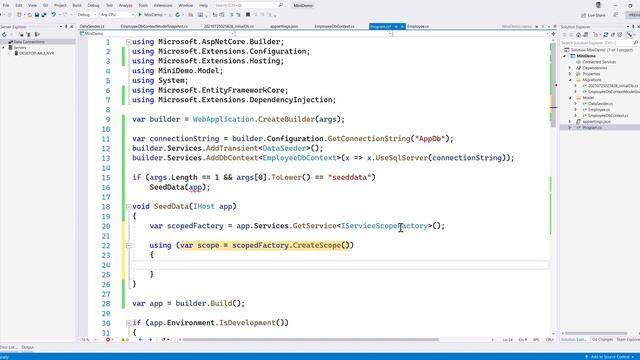Viewport: 640px width, 360px height.
Task: Open the Output tab at the bottom
Action: tap(28, 347)
